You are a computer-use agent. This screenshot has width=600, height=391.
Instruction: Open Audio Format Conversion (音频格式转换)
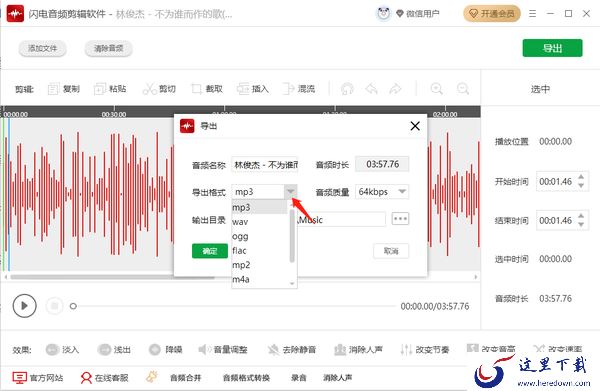(246, 378)
